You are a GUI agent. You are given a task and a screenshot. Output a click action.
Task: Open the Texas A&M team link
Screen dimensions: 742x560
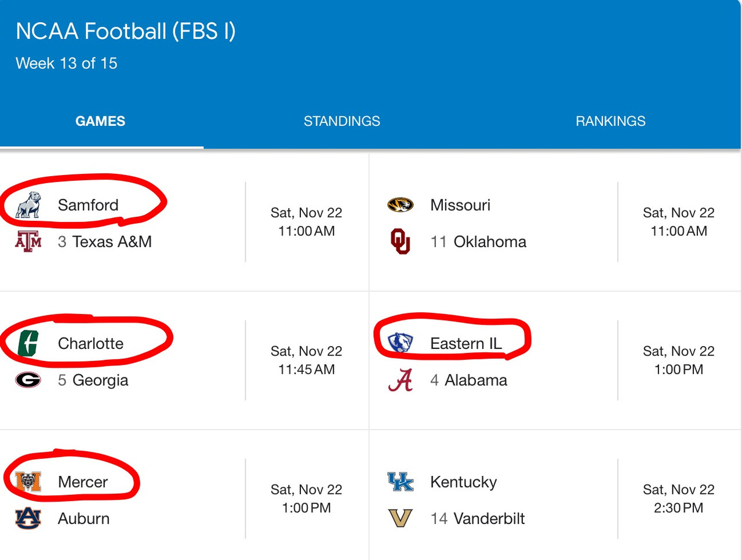pos(112,241)
